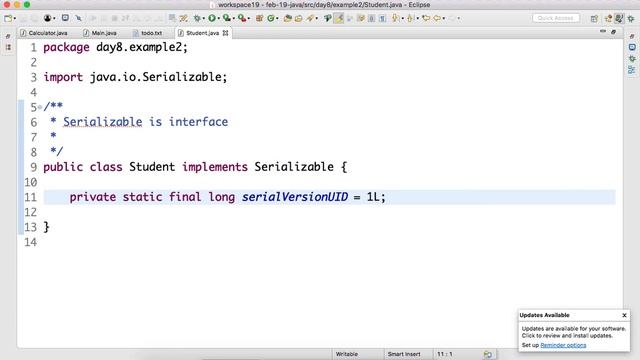Dismiss the Updates Available popup
Screen dimensions: 640x360
click(624, 315)
